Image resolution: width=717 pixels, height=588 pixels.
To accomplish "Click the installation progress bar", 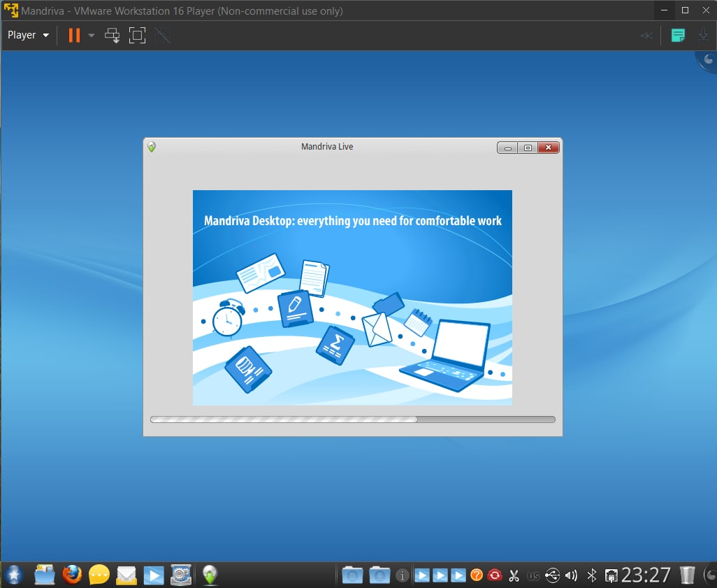I will pos(352,419).
